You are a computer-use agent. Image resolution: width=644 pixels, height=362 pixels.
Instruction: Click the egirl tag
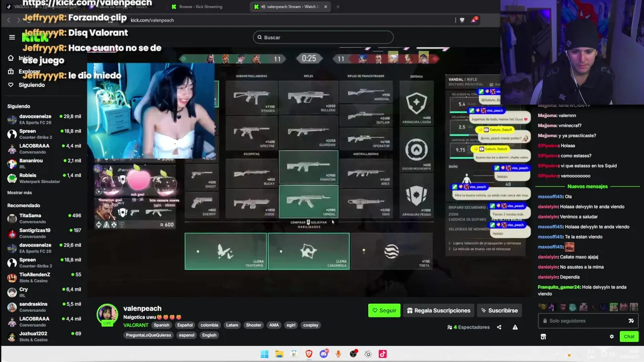pyautogui.click(x=291, y=325)
